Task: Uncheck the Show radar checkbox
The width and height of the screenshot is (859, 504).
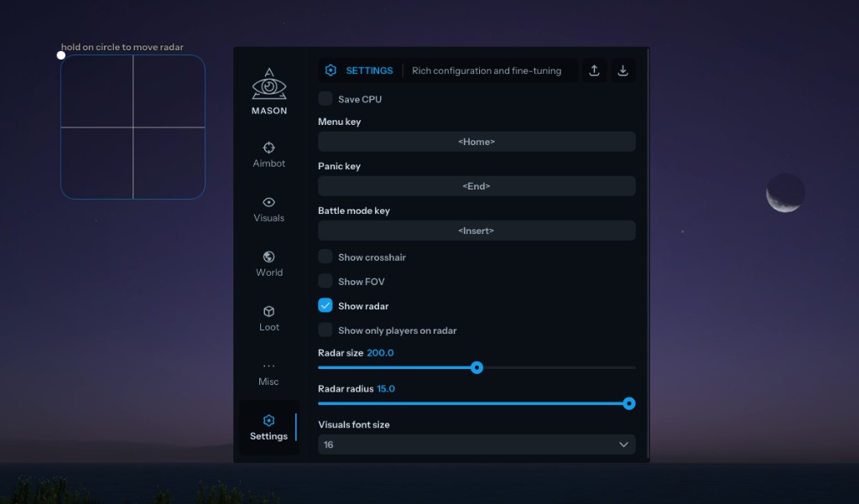Action: click(325, 306)
